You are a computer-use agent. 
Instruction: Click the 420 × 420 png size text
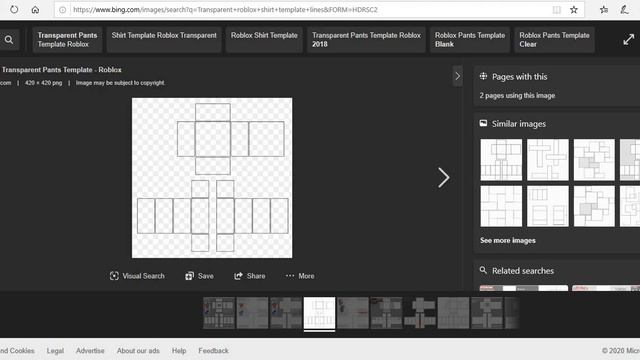pos(44,83)
